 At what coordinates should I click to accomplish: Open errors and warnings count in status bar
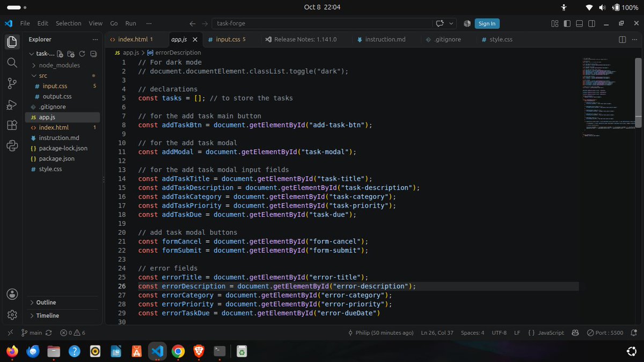[x=73, y=333]
